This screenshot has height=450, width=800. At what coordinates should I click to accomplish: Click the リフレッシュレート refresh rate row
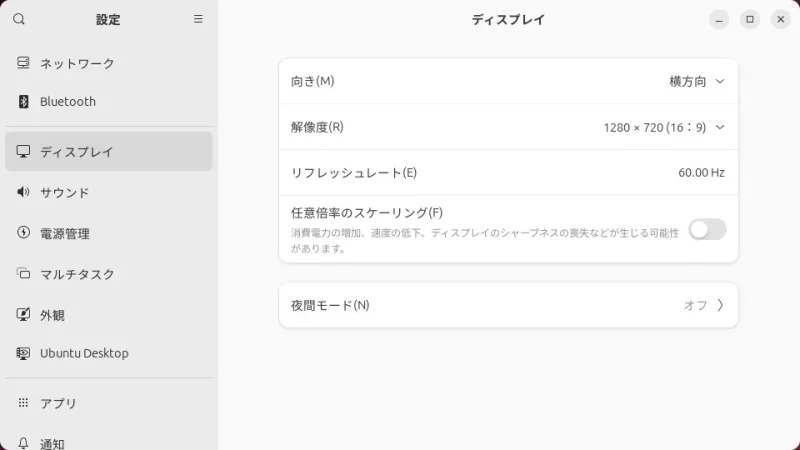pyautogui.click(x=508, y=172)
